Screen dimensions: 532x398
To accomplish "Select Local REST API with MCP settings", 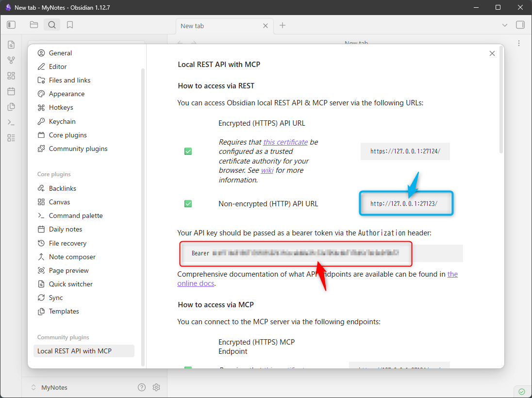I will pyautogui.click(x=84, y=351).
